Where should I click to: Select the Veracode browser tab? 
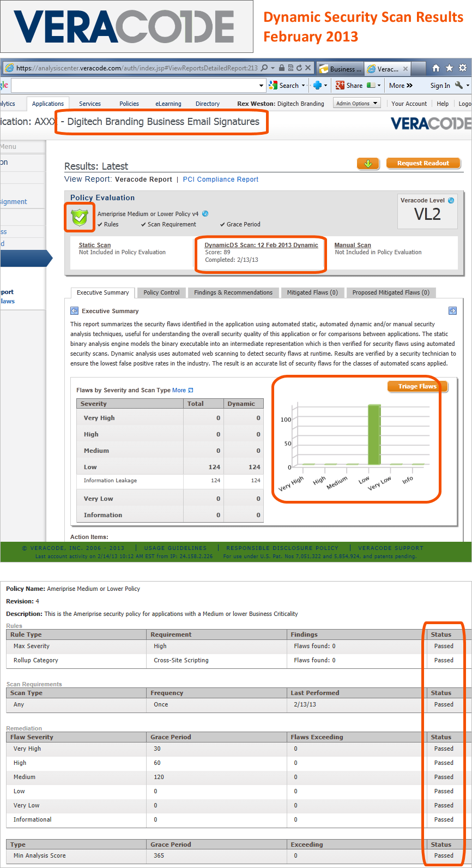[x=388, y=69]
